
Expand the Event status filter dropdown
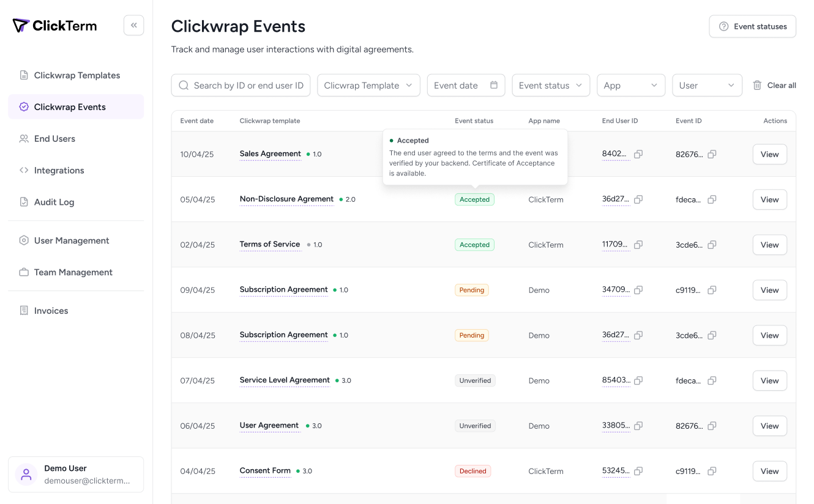pyautogui.click(x=550, y=86)
